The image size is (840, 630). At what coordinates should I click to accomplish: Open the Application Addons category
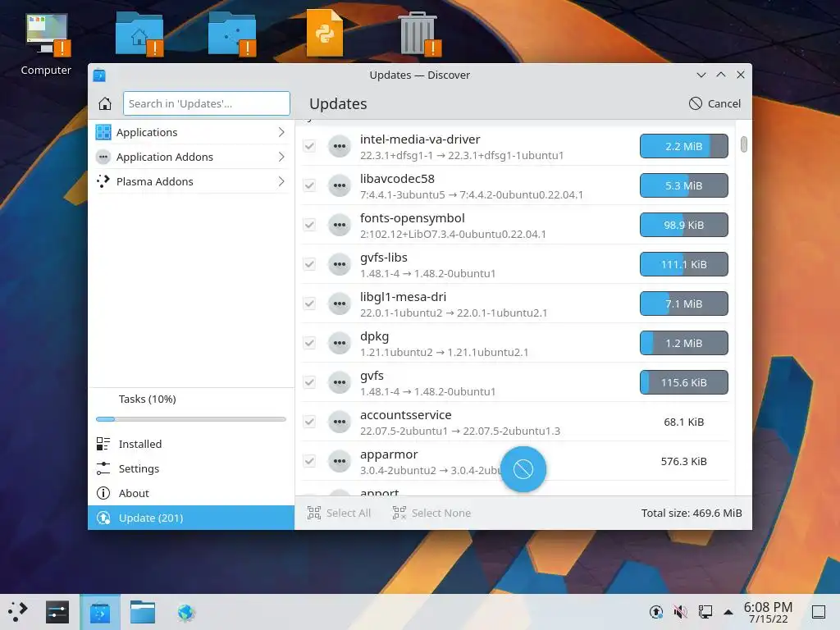point(191,157)
